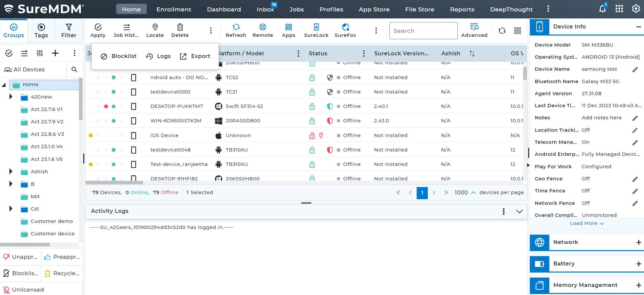644x295 pixels.
Task: Open the Recycle bin
Action: tap(62, 273)
